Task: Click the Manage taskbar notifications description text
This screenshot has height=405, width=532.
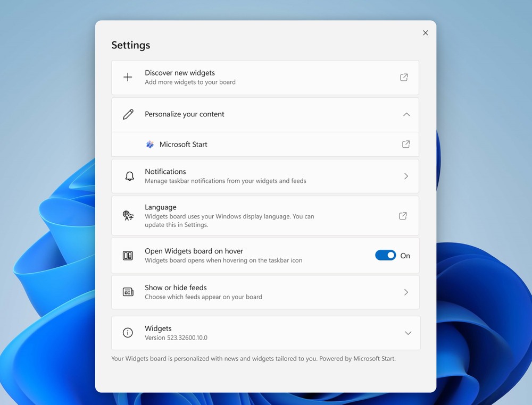Action: [225, 181]
